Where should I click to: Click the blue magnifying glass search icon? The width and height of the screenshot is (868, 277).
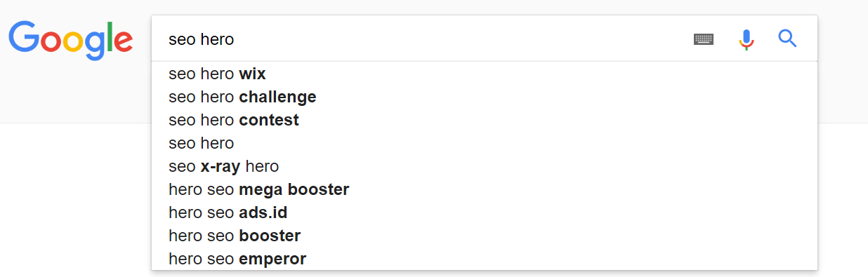click(x=787, y=39)
